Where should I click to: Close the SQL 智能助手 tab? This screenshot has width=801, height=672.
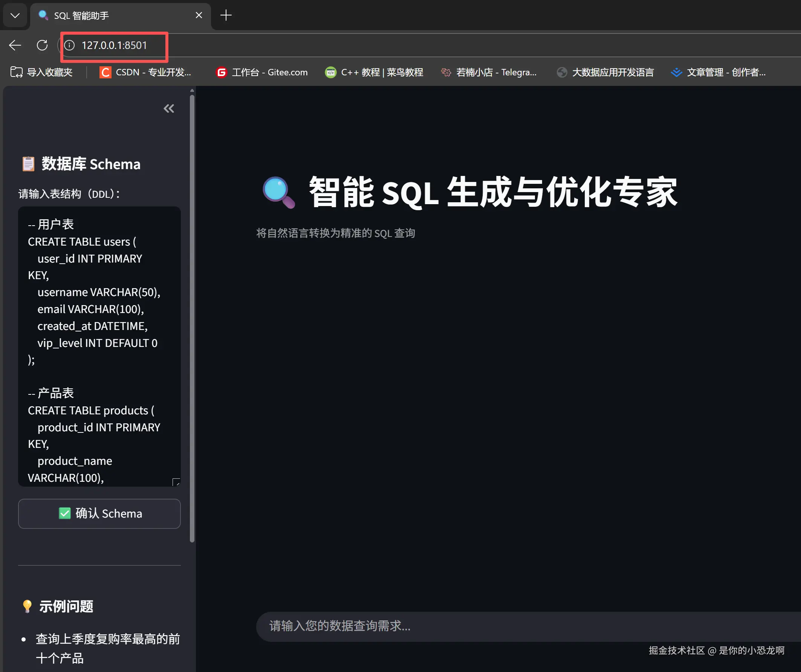click(x=199, y=15)
